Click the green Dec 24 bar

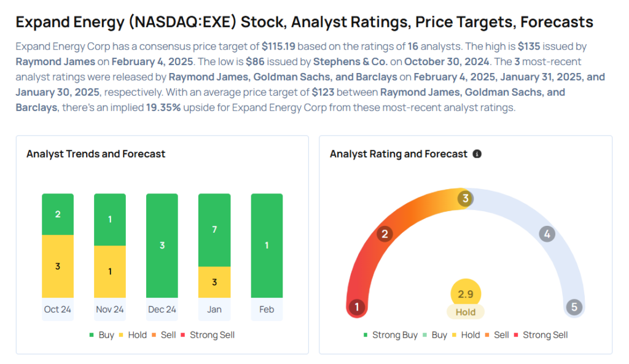(162, 246)
